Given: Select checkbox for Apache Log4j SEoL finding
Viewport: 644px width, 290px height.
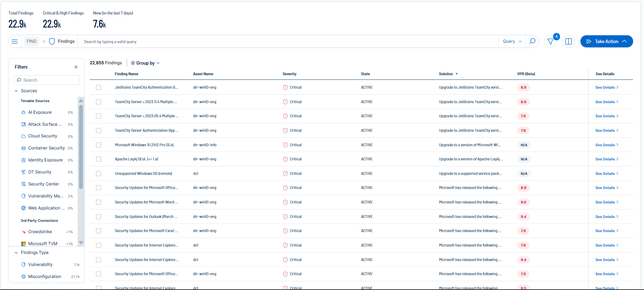Looking at the screenshot, I should click(x=98, y=159).
